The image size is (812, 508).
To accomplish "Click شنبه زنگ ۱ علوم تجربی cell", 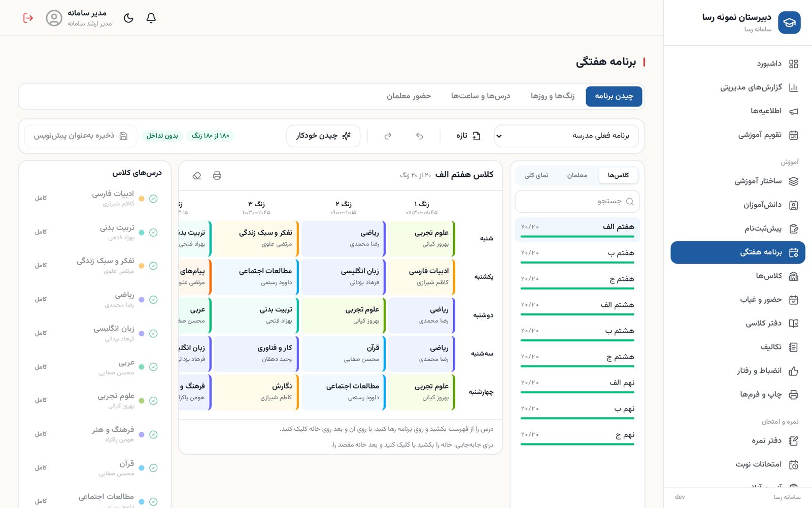I will [422, 238].
